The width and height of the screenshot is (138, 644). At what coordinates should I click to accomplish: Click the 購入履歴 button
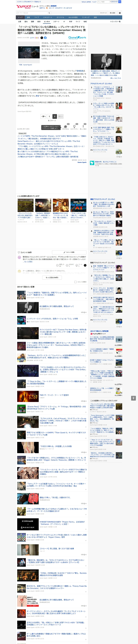(x=112, y=13)
